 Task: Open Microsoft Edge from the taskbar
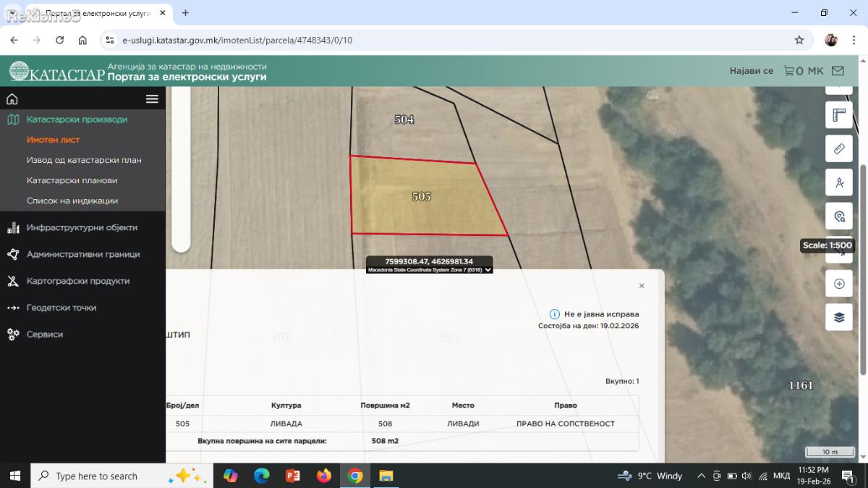tap(262, 476)
